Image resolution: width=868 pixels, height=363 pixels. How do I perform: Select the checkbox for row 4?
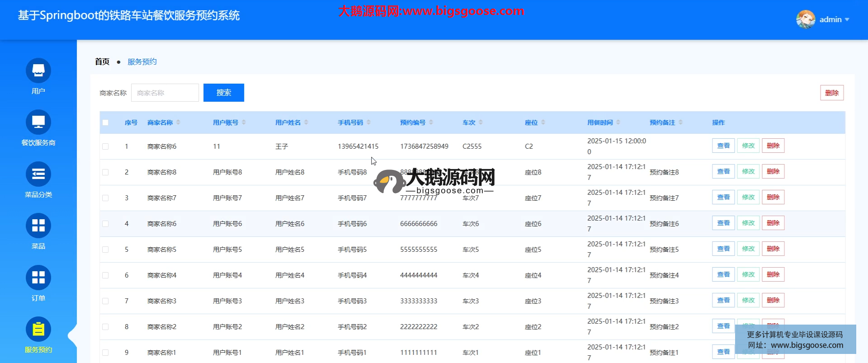[x=105, y=224]
